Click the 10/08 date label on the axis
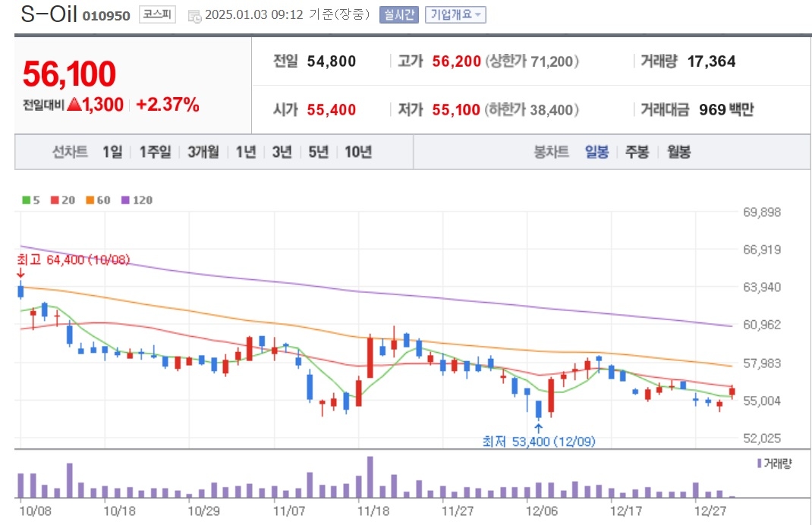 click(x=35, y=511)
